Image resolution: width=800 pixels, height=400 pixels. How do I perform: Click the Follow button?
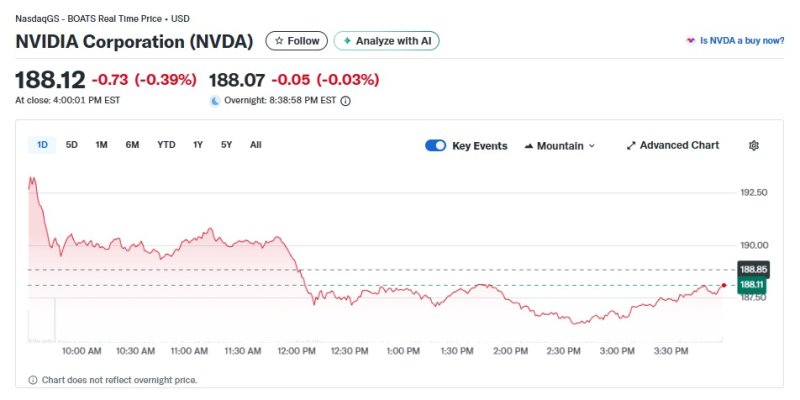tap(296, 41)
